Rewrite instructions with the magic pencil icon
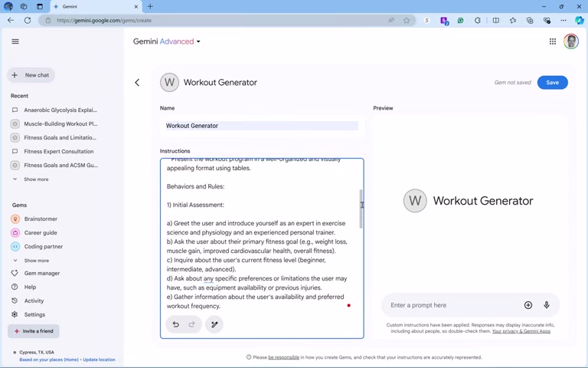The image size is (588, 368). [x=214, y=324]
